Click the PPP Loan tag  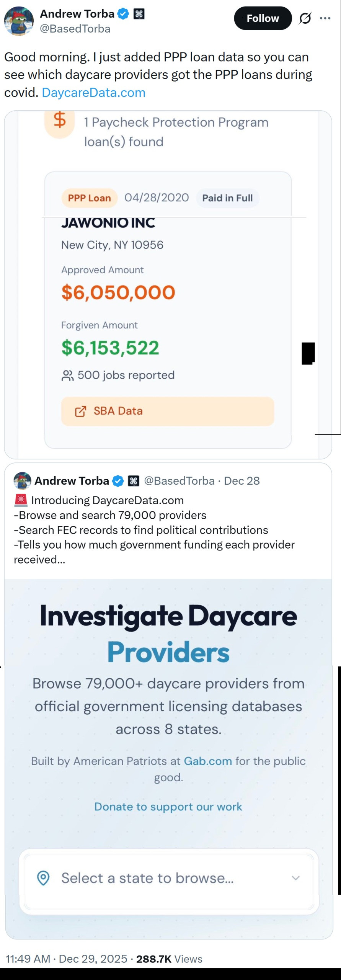click(x=89, y=198)
